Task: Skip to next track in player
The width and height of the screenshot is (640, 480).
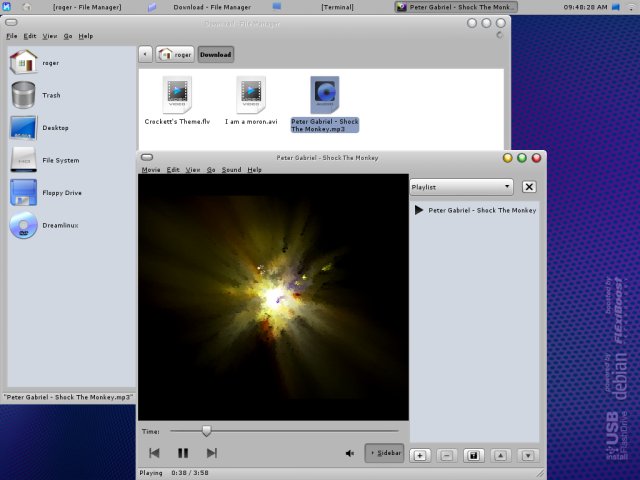Action: coord(211,453)
